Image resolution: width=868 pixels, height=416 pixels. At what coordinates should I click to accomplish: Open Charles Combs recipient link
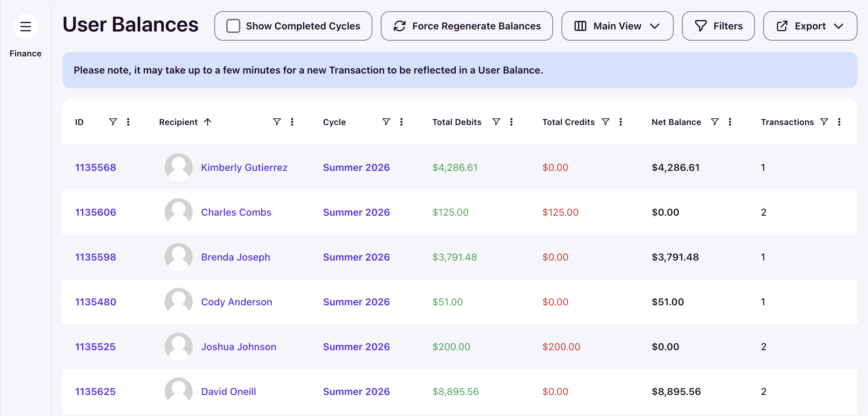pyautogui.click(x=236, y=212)
